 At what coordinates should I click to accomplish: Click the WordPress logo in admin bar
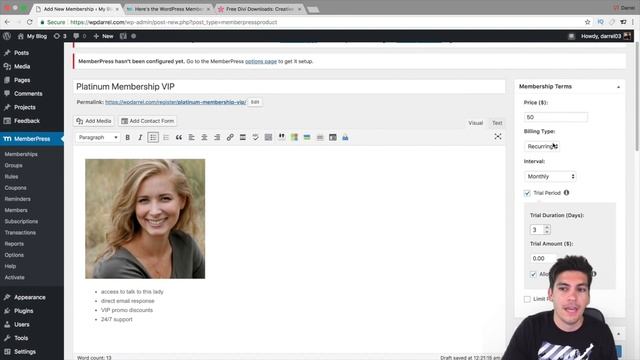[7, 36]
